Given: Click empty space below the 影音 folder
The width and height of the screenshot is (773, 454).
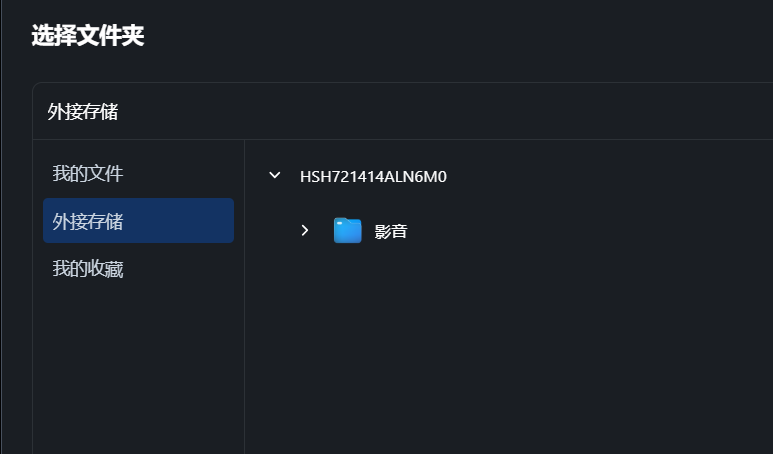Looking at the screenshot, I should (x=500, y=340).
